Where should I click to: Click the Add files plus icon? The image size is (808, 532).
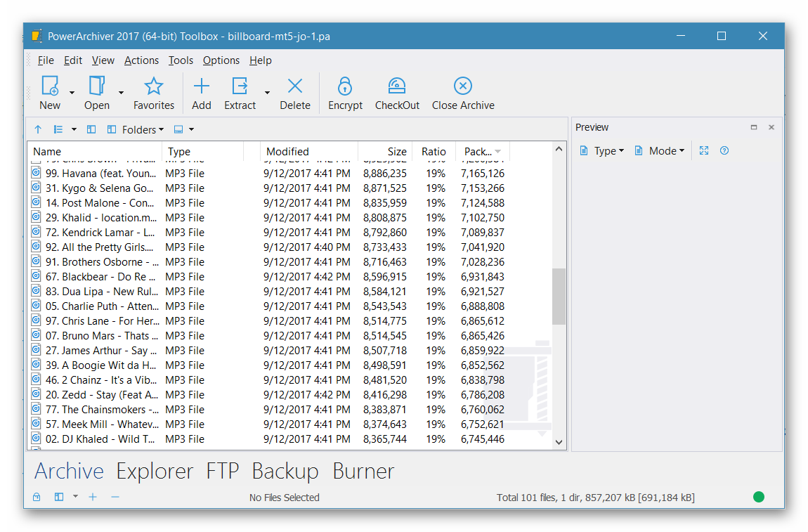[x=202, y=86]
